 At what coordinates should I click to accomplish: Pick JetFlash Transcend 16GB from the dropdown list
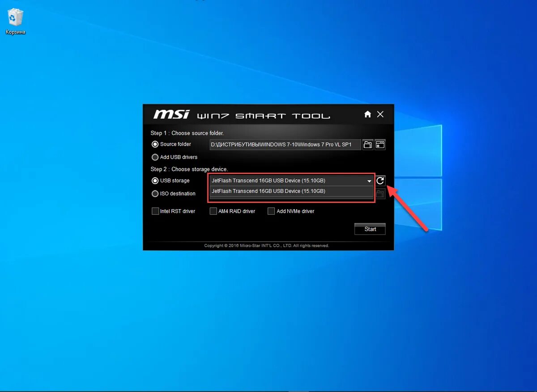[x=291, y=191]
